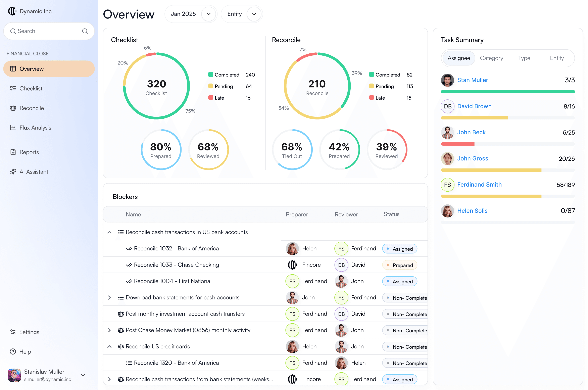
Task: Click the Reconcile scales icon in sidebar
Action: [13, 108]
